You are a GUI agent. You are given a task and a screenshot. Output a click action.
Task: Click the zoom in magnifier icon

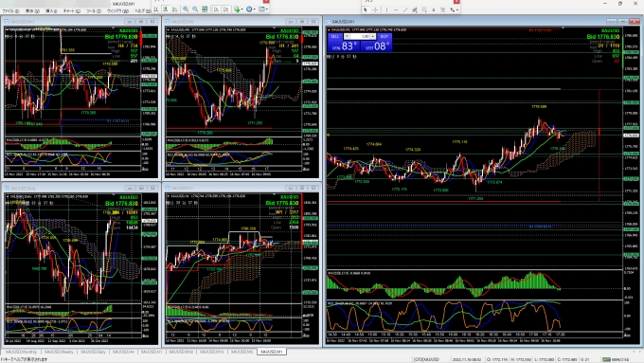186,9
